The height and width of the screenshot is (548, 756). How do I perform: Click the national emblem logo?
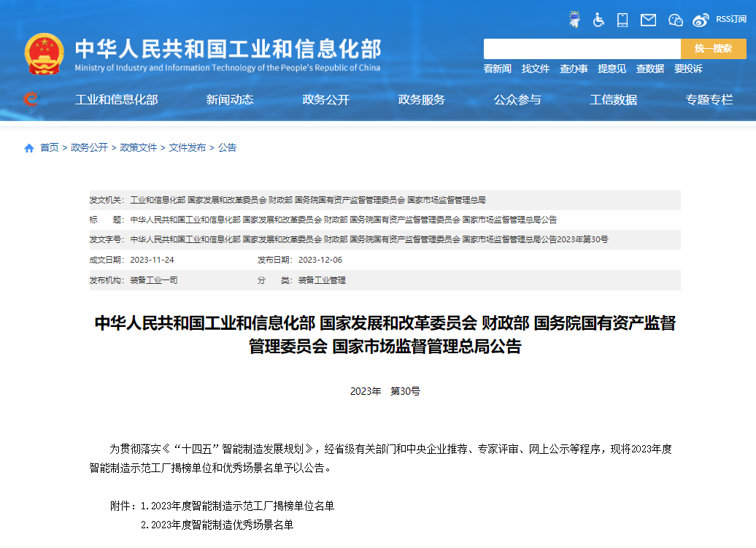coord(44,54)
